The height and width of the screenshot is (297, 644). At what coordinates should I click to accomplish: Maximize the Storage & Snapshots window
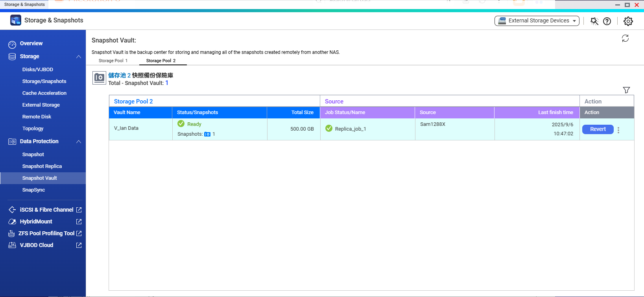click(x=627, y=5)
